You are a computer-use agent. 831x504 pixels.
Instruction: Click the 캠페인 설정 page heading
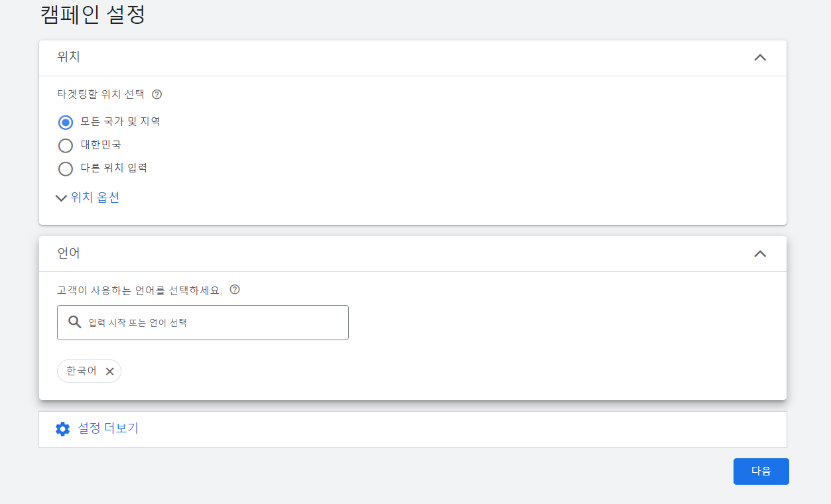click(93, 14)
